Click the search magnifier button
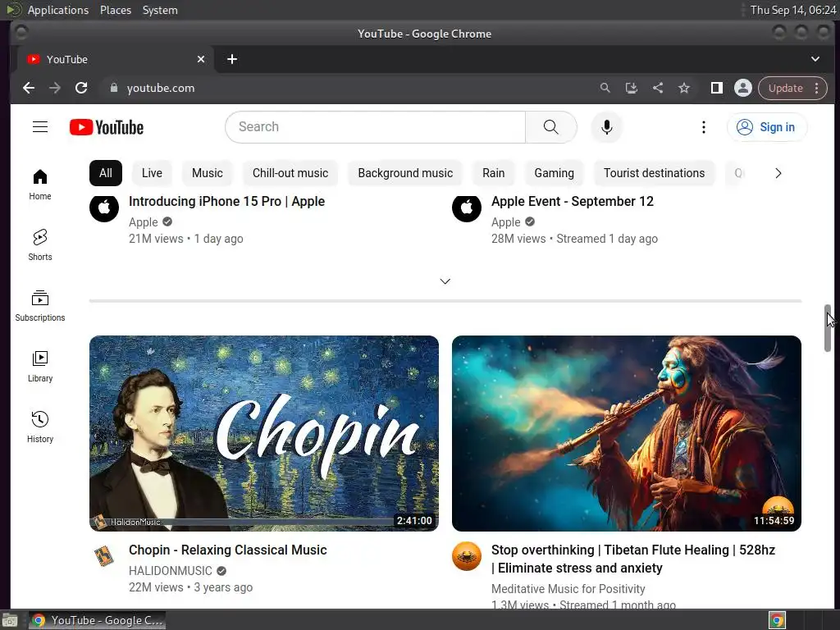This screenshot has width=840, height=630. [550, 127]
